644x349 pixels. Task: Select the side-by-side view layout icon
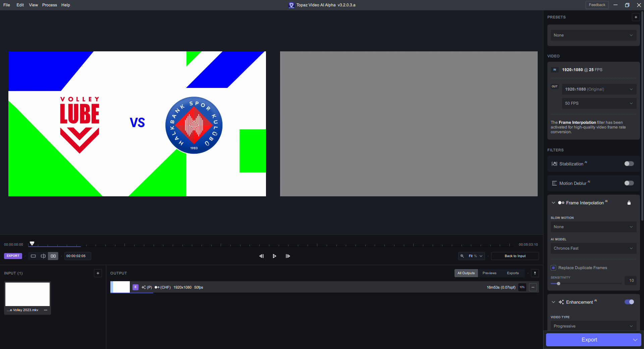(53, 256)
